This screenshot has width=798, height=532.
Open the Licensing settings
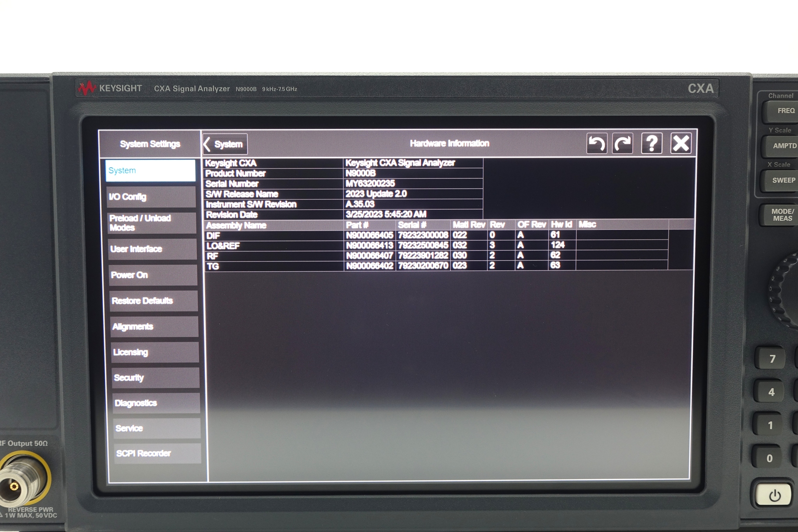(x=155, y=352)
